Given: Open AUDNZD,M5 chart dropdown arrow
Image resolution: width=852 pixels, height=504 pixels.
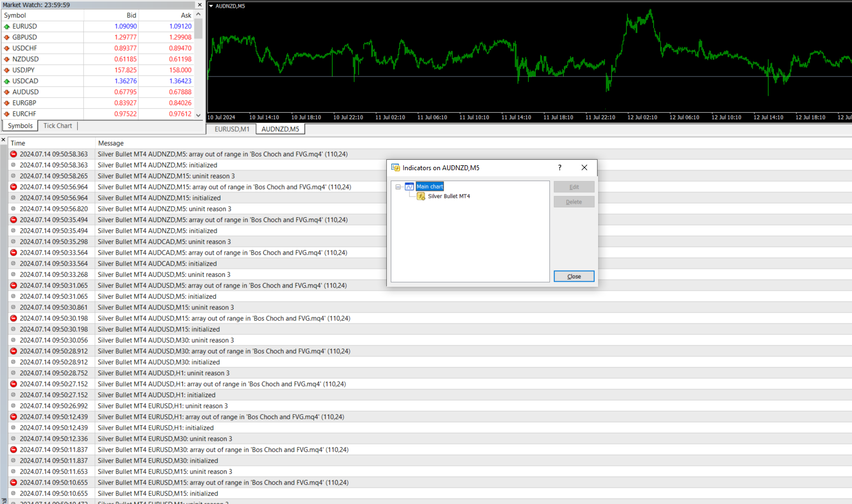Looking at the screenshot, I should 211,6.
